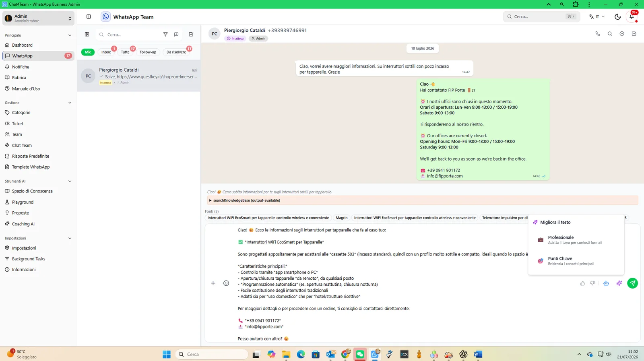The height and width of the screenshot is (361, 644).
Task: Open Microsoft Word from the taskbar
Action: point(478,354)
